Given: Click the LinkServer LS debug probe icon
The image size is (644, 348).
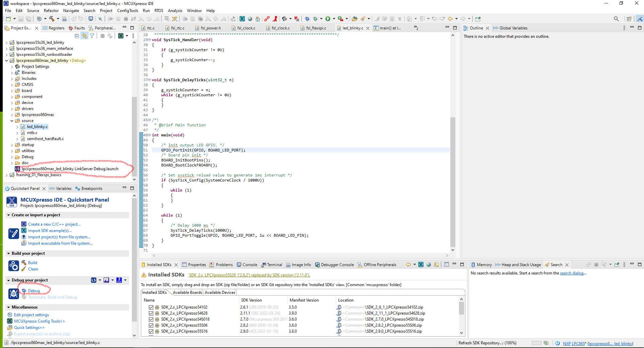Looking at the screenshot, I should (x=94, y=280).
